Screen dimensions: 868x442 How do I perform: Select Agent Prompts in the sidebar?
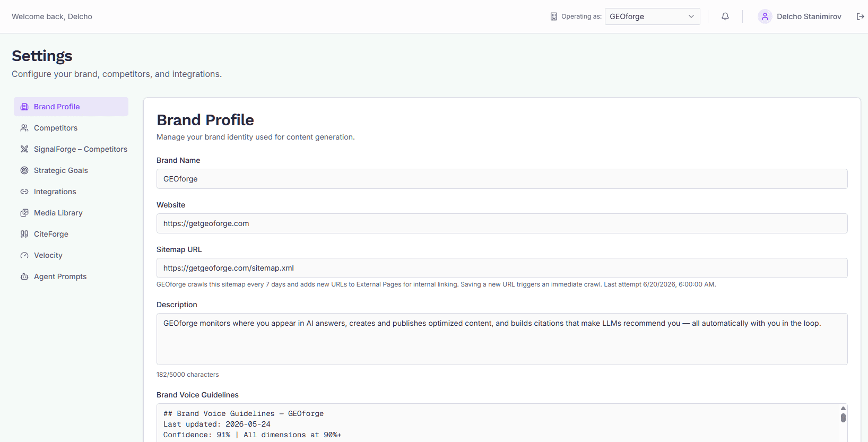(71, 276)
